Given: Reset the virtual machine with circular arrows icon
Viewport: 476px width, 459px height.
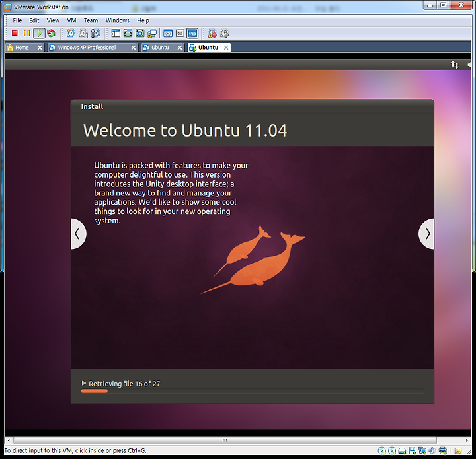Looking at the screenshot, I should (52, 33).
